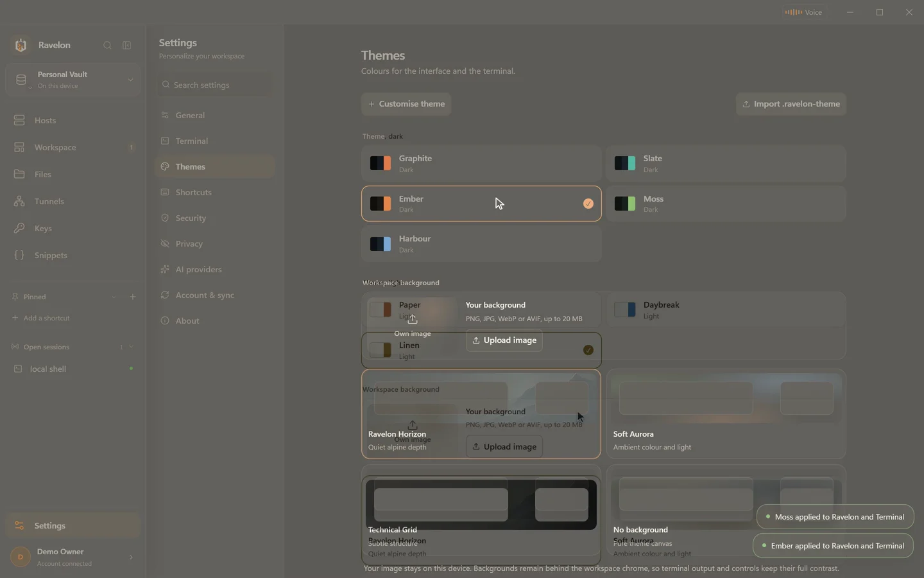
Task: Click Add a shortcut
Action: 41,318
